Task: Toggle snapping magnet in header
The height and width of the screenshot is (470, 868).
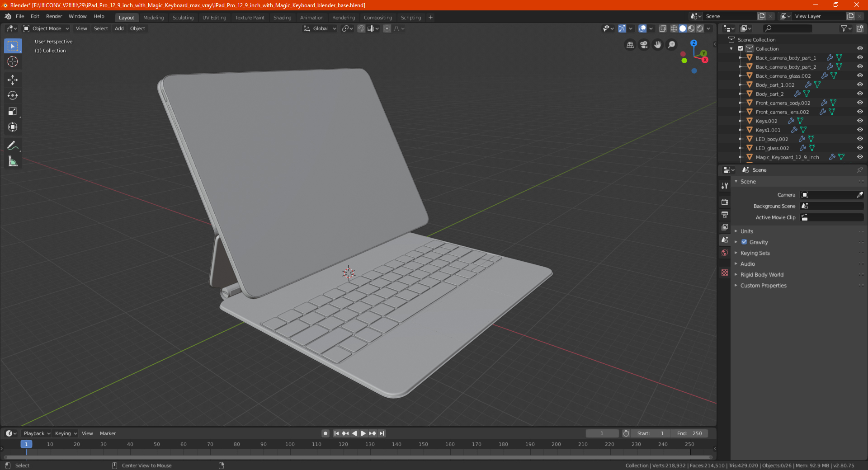Action: pyautogui.click(x=361, y=28)
